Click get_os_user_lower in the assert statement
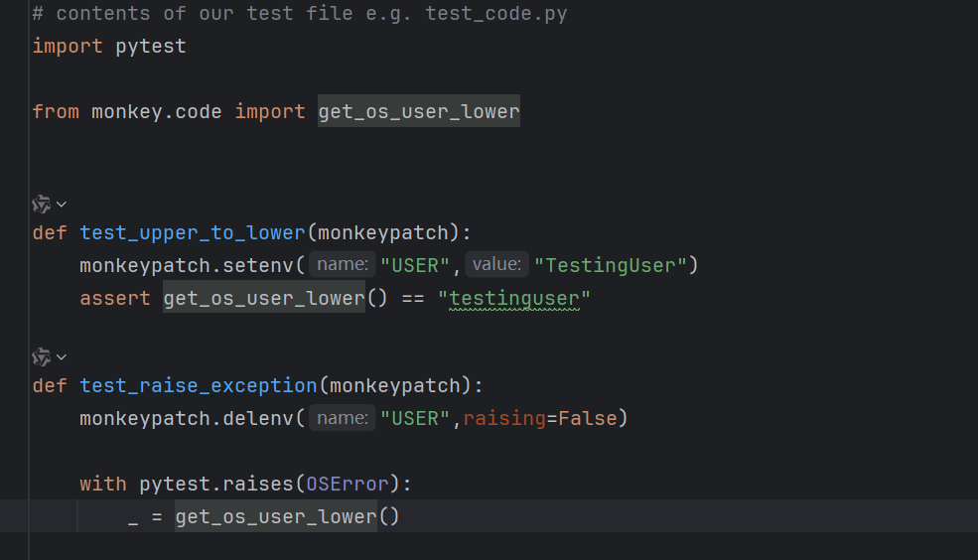Viewport: 978px width, 560px height. (x=264, y=298)
